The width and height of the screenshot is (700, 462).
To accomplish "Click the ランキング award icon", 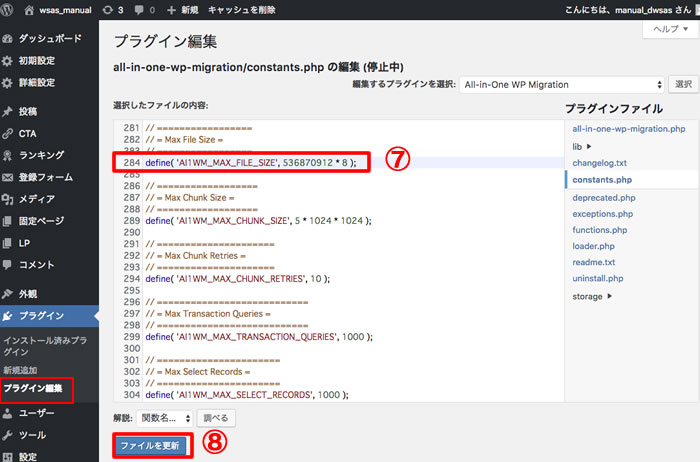I will 7,155.
